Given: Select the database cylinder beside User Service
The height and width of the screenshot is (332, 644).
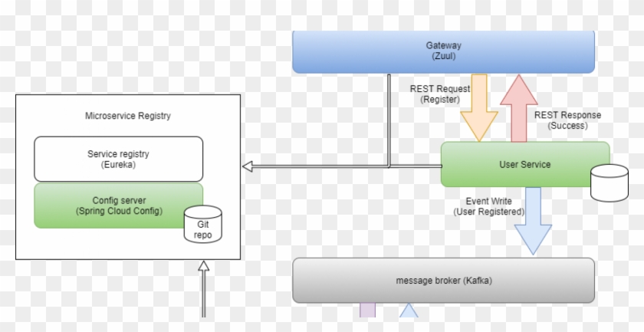Looking at the screenshot, I should coord(609,182).
